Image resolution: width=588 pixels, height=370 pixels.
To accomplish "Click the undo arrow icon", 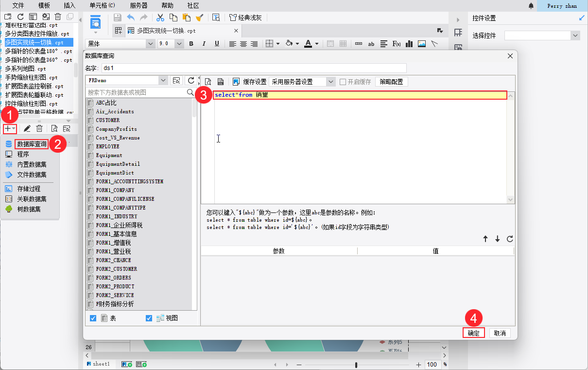I will (x=131, y=18).
